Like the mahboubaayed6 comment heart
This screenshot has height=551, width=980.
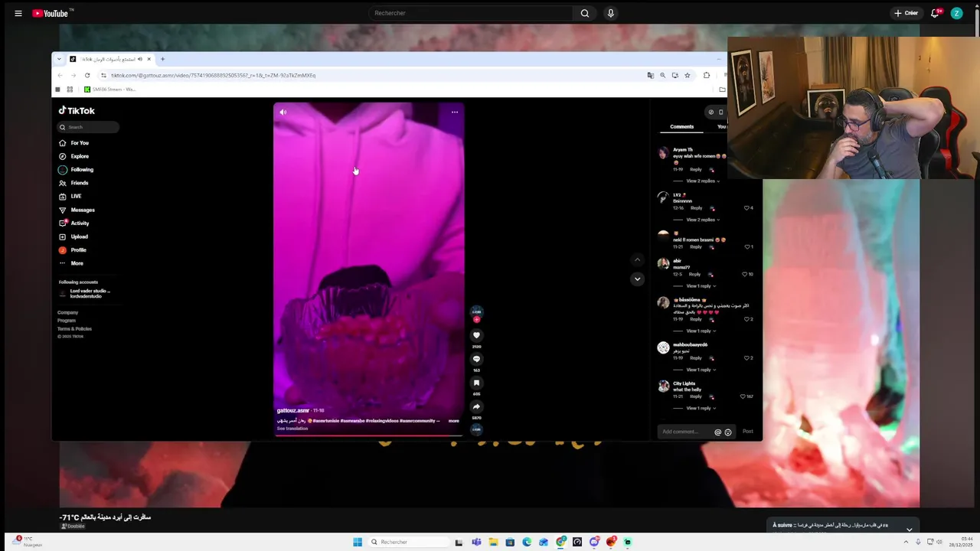[746, 358]
